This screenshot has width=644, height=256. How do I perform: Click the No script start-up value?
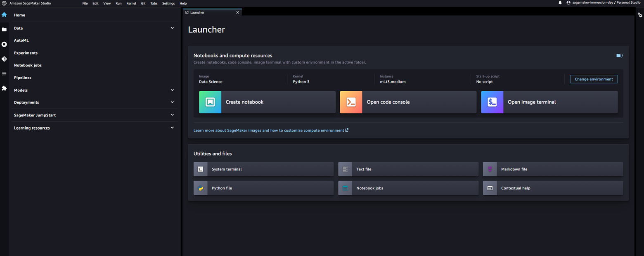tap(484, 82)
